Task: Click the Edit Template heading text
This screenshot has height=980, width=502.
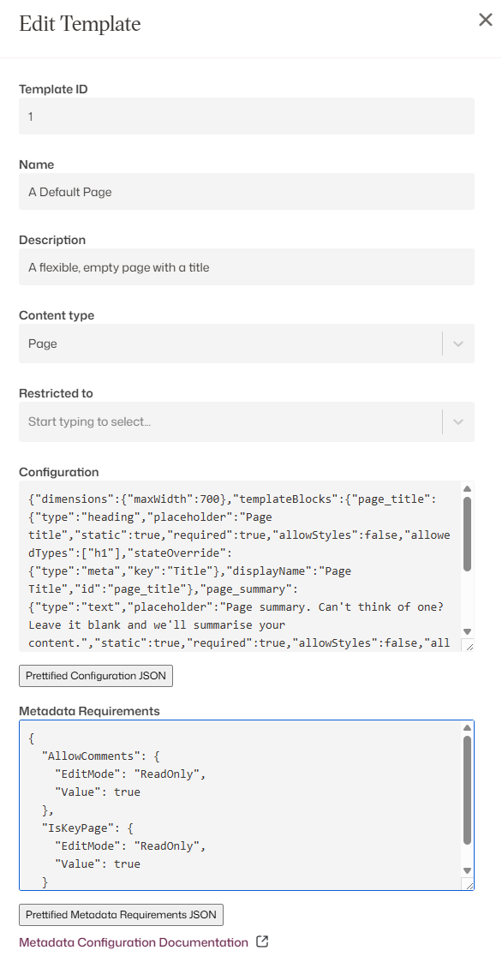Action: 80,24
